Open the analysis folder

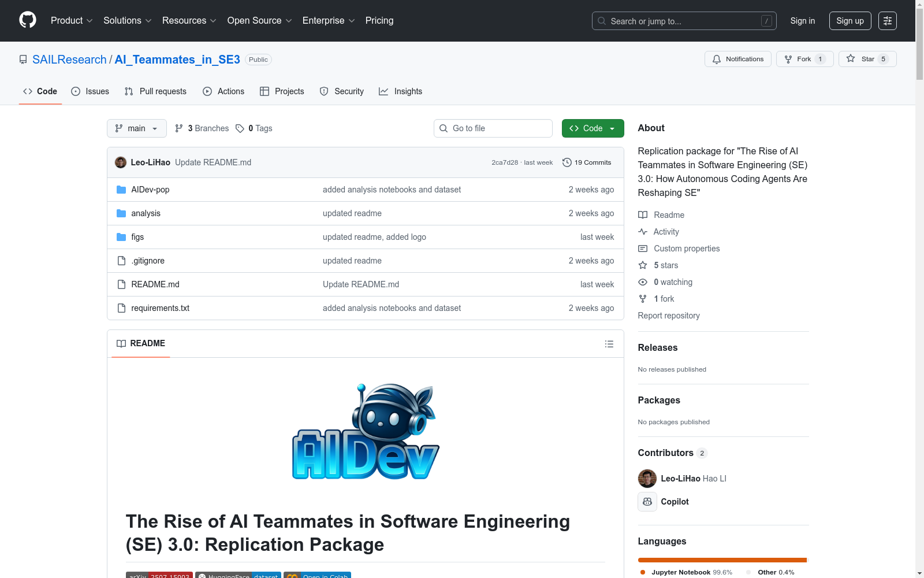[146, 213]
